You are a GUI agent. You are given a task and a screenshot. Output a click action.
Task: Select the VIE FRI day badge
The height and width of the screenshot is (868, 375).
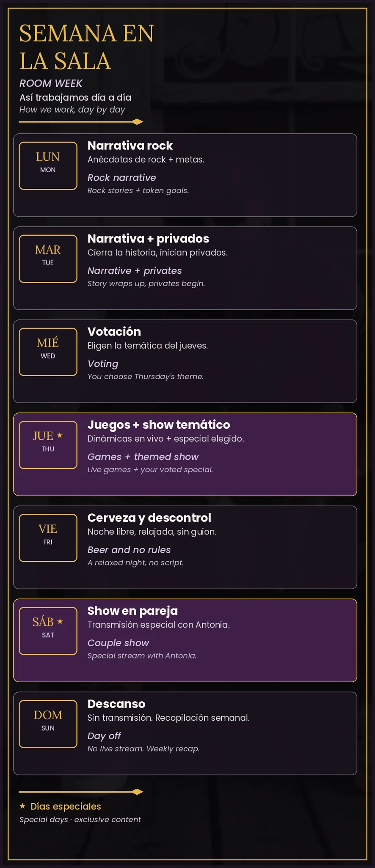(x=48, y=538)
